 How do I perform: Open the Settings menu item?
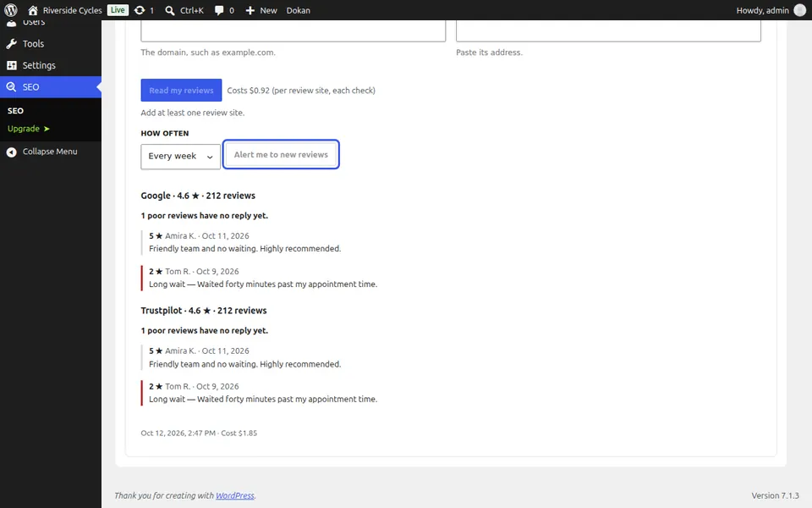[51, 65]
